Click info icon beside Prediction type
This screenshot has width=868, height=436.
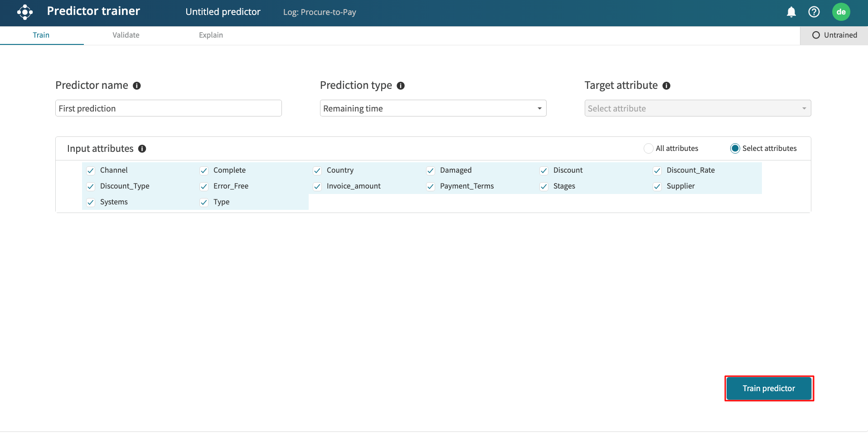tap(401, 86)
